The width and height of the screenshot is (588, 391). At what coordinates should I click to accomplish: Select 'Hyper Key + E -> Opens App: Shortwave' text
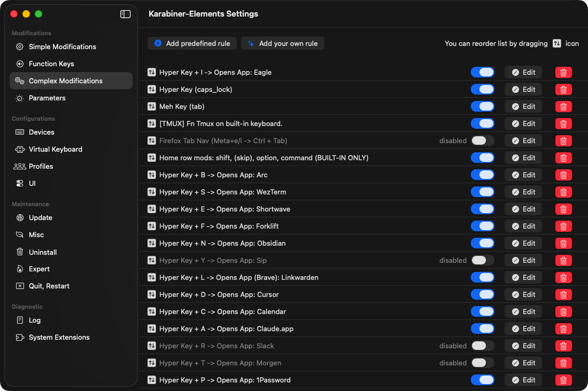(225, 209)
